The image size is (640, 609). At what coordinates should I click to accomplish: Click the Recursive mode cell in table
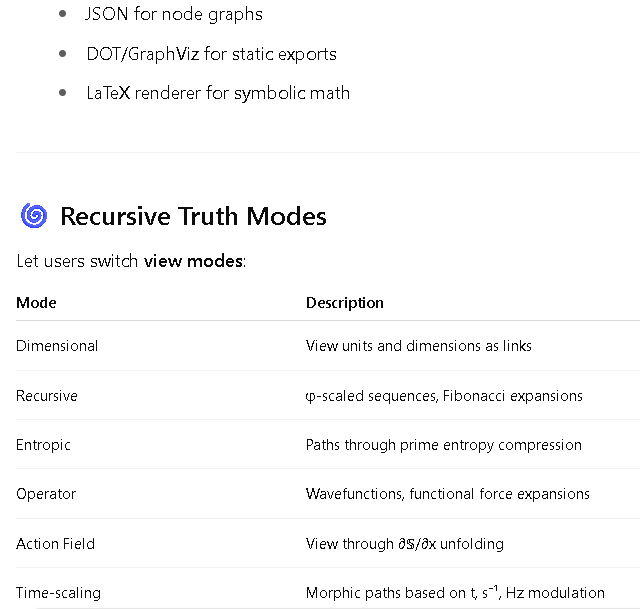[x=47, y=396]
